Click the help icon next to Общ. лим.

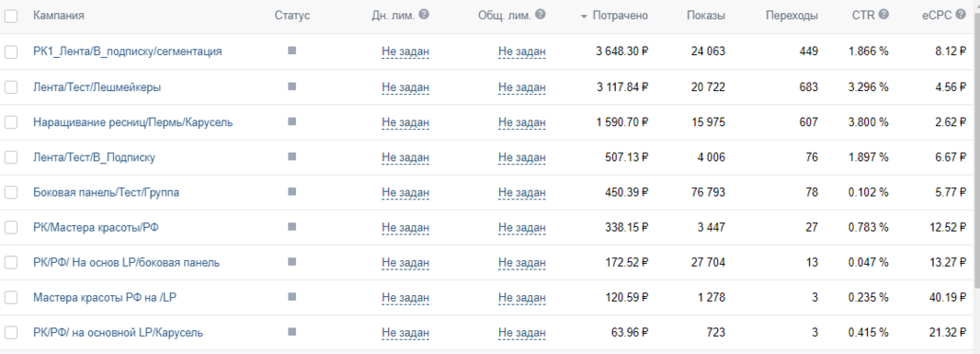541,15
